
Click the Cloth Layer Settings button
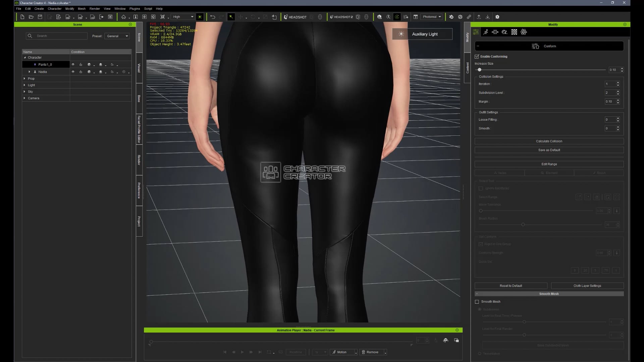tap(587, 286)
